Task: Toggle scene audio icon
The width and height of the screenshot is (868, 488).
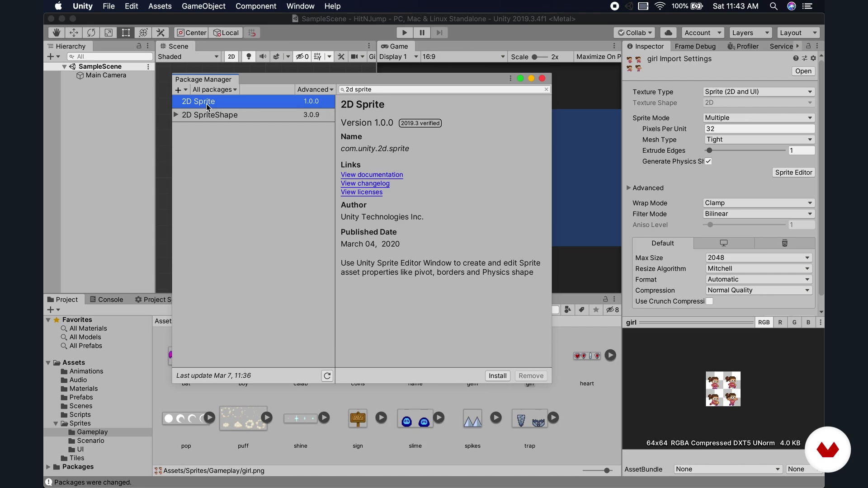Action: pos(263,56)
